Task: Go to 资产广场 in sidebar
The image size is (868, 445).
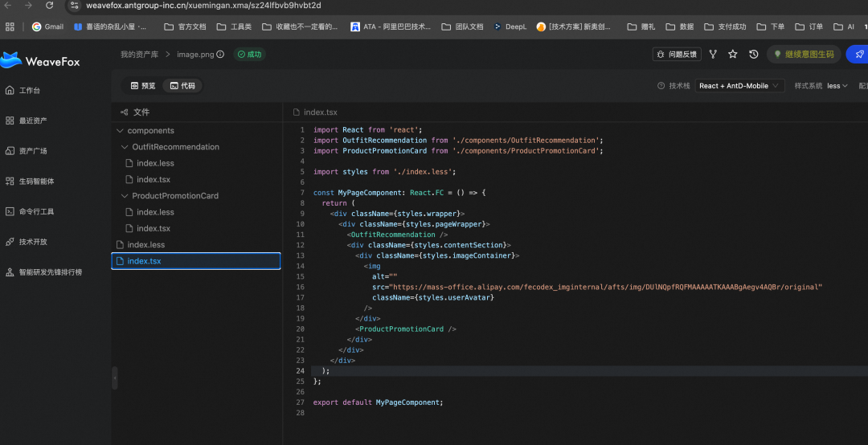Action: 33,151
